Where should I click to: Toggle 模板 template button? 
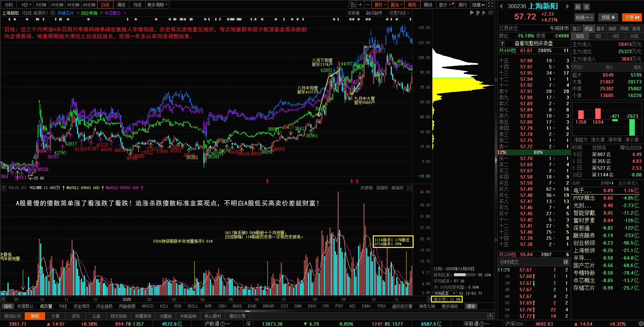click(x=471, y=306)
